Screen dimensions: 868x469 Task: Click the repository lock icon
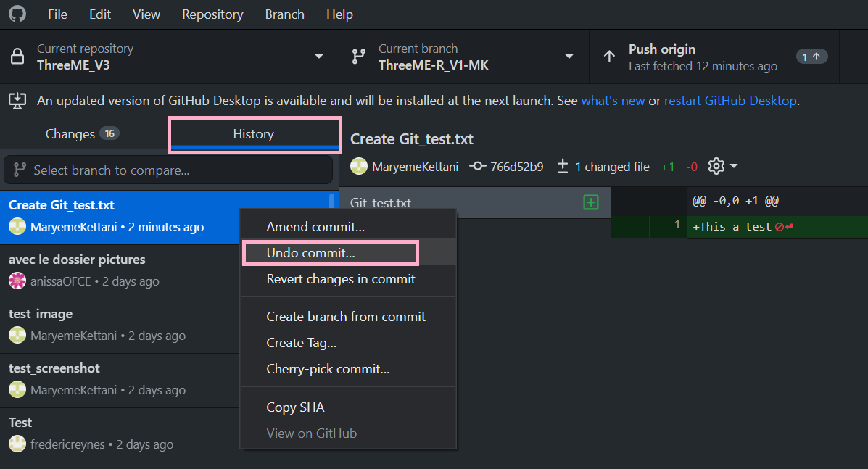17,57
